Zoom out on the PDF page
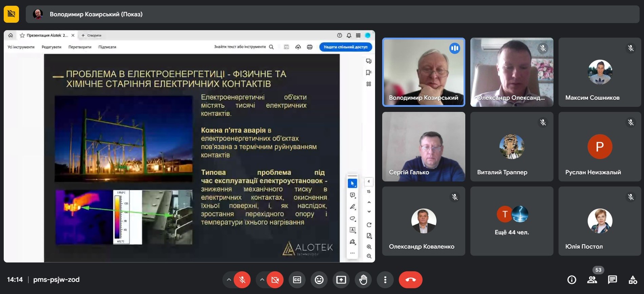The image size is (644, 294). 369,256
